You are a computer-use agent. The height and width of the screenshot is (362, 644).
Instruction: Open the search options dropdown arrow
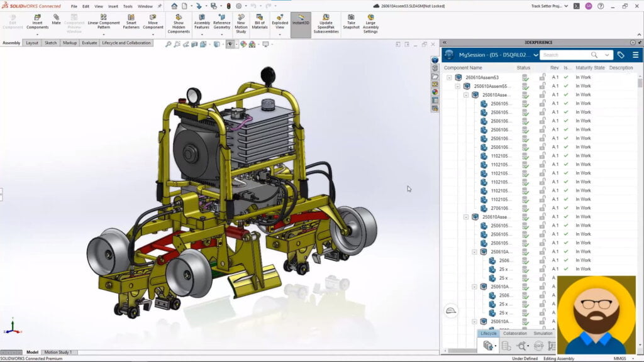pos(606,55)
